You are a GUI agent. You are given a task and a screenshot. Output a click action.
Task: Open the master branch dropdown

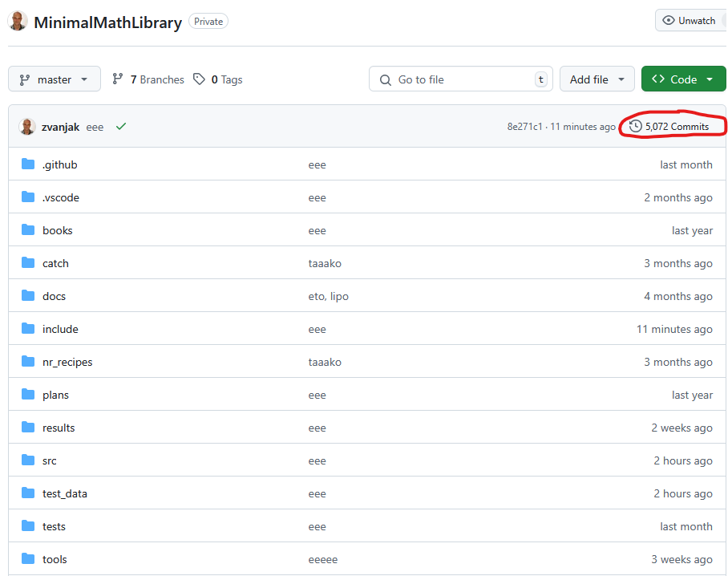coord(55,79)
